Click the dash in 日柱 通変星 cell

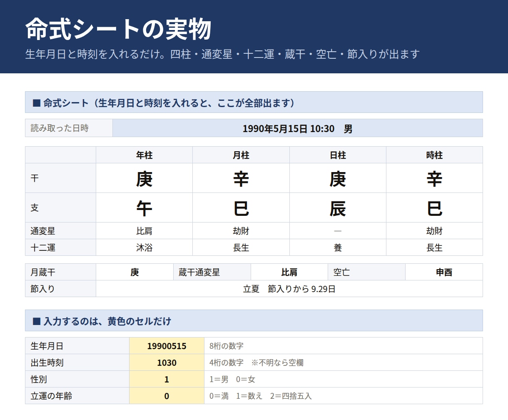coord(338,231)
